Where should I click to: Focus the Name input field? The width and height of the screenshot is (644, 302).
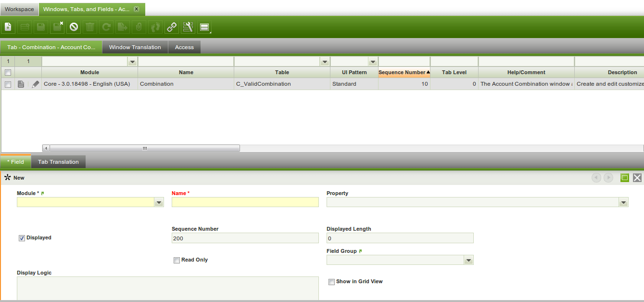pos(245,202)
